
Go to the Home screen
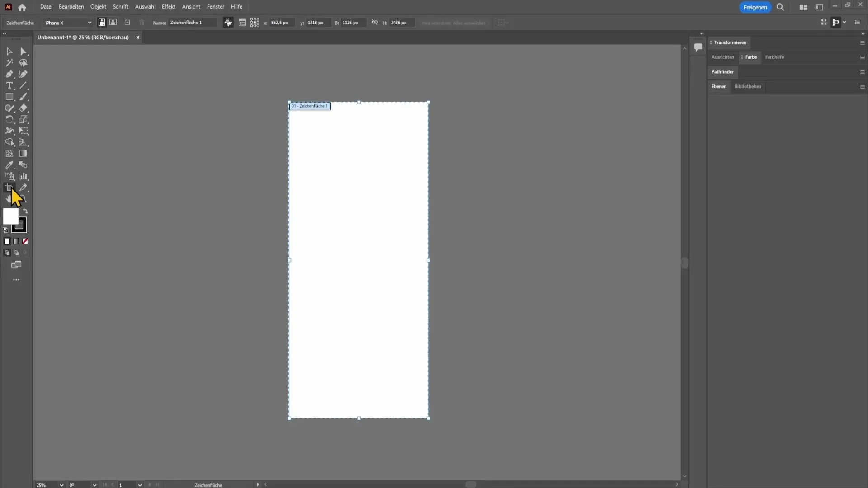22,7
